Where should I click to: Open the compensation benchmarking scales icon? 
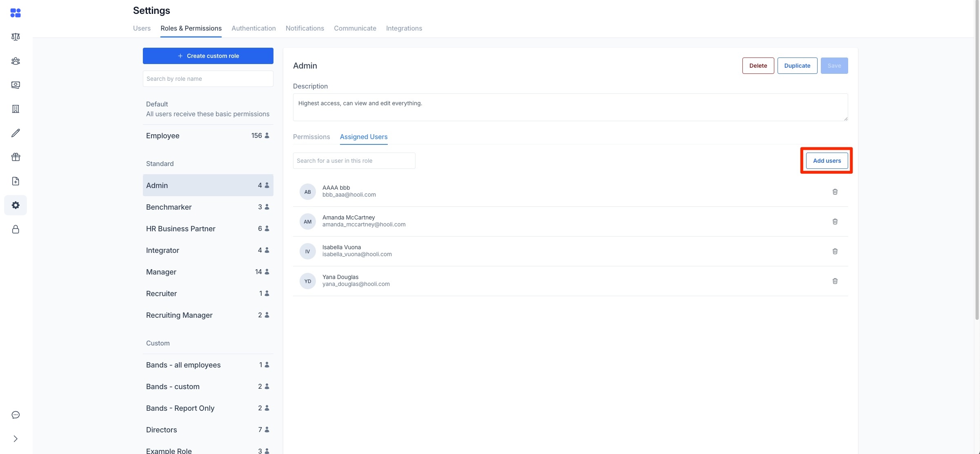coord(16,37)
